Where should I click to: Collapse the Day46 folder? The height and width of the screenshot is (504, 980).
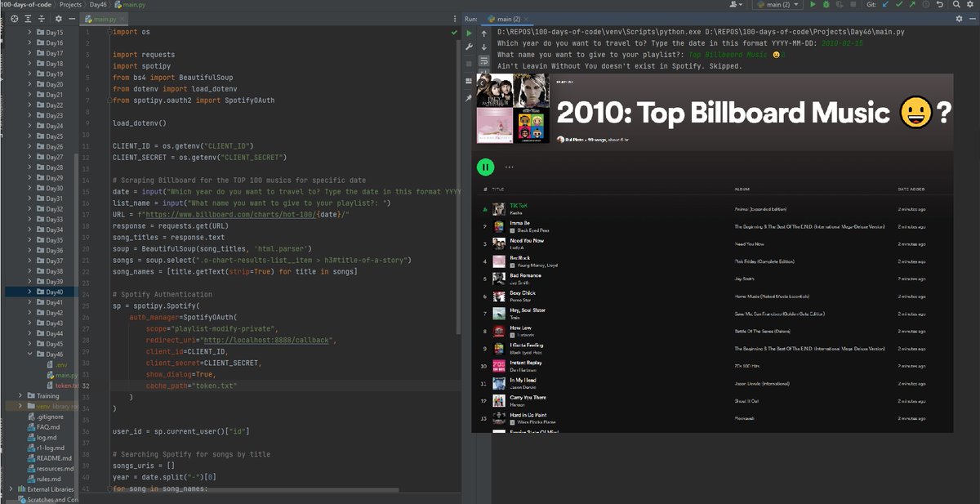click(x=31, y=355)
